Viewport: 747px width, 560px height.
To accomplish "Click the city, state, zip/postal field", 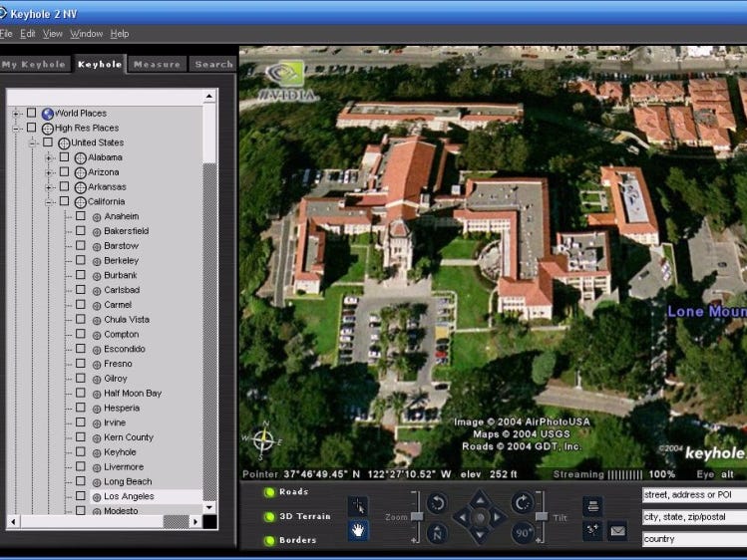I will coord(694,517).
